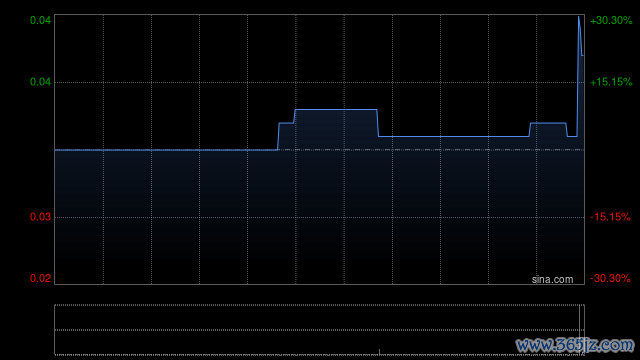Click the endpoint of the blue price line
This screenshot has width=640, height=360.
point(582,55)
